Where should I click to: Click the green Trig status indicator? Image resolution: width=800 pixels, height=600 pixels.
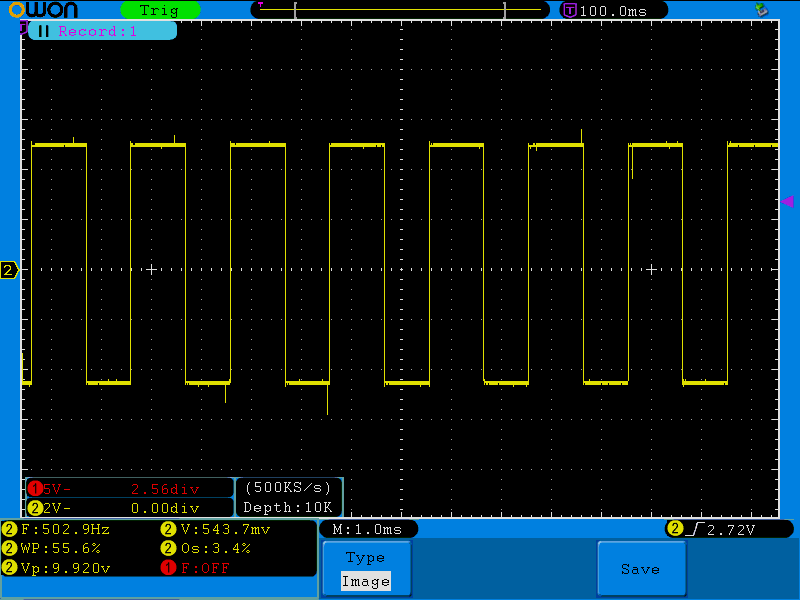point(160,10)
